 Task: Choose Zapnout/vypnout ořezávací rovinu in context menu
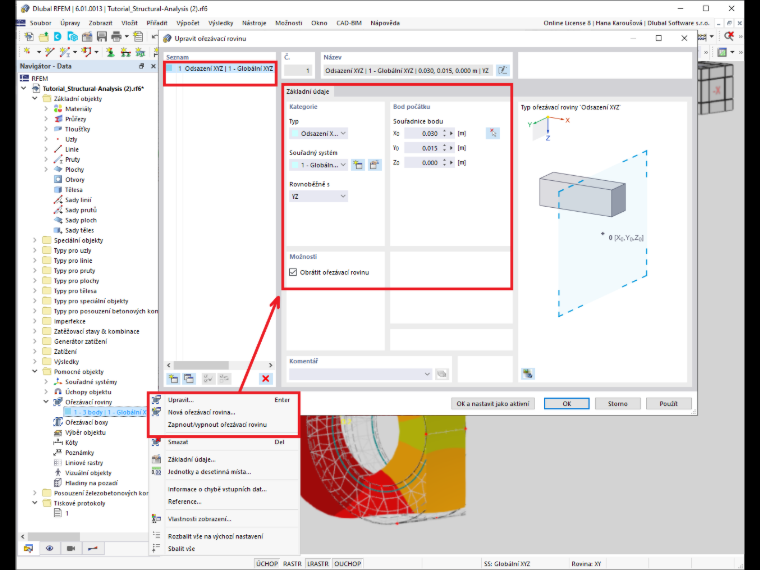[x=225, y=425]
